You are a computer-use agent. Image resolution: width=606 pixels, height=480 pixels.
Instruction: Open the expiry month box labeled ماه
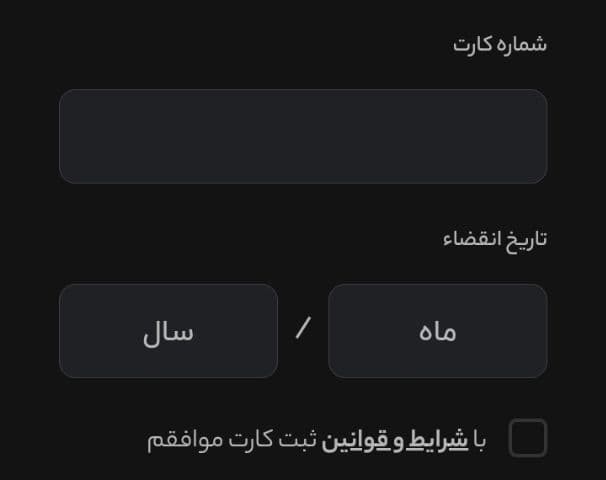click(437, 331)
